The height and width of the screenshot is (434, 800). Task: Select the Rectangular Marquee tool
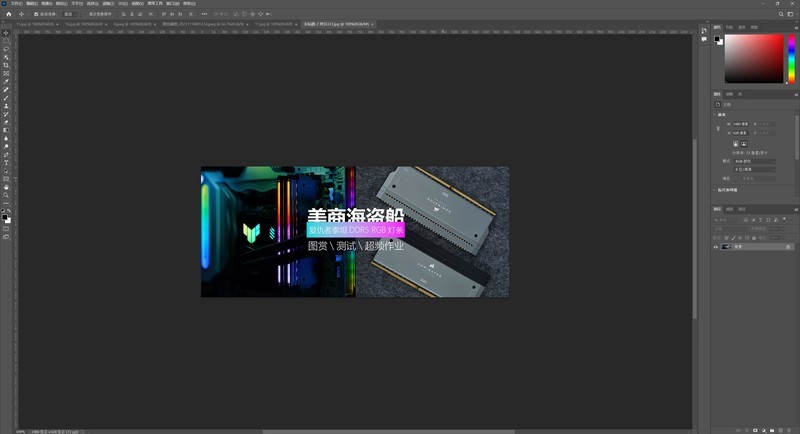coord(6,41)
